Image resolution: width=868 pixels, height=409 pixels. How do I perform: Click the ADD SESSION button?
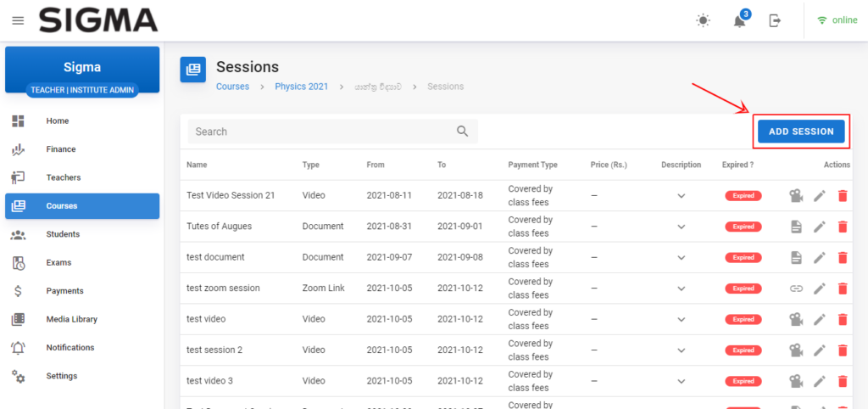pyautogui.click(x=801, y=132)
